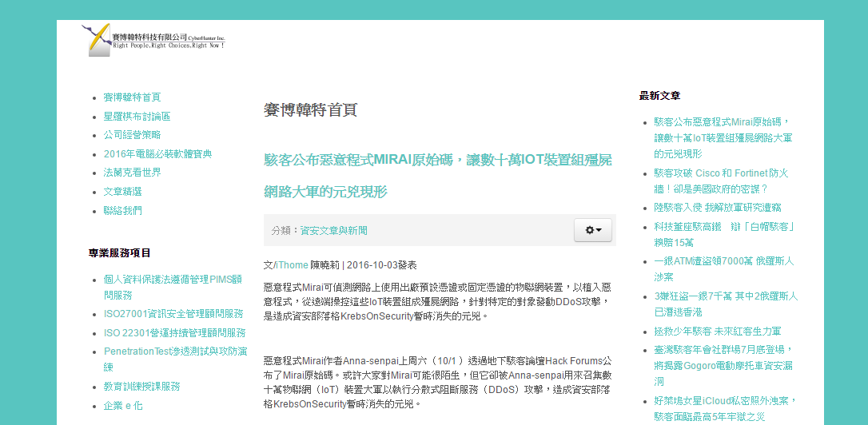Open 企業 e 化 link
Image resolution: width=868 pixels, height=425 pixels.
click(x=123, y=406)
